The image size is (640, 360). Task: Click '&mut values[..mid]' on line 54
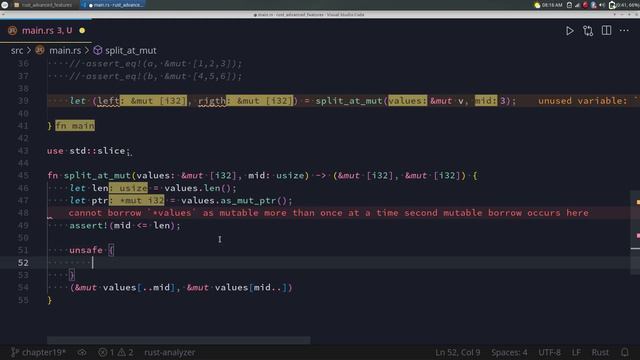[x=125, y=288]
